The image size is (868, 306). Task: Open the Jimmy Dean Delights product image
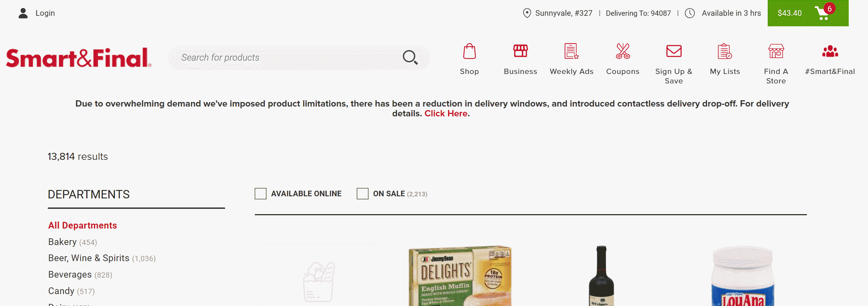[460, 276]
